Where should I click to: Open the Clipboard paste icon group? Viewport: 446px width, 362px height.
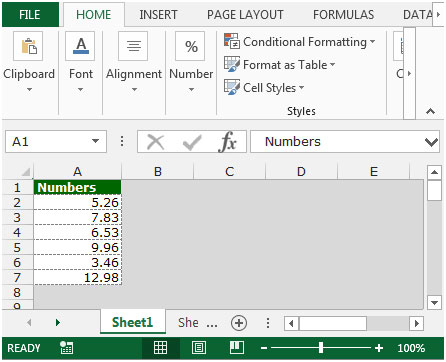(28, 46)
